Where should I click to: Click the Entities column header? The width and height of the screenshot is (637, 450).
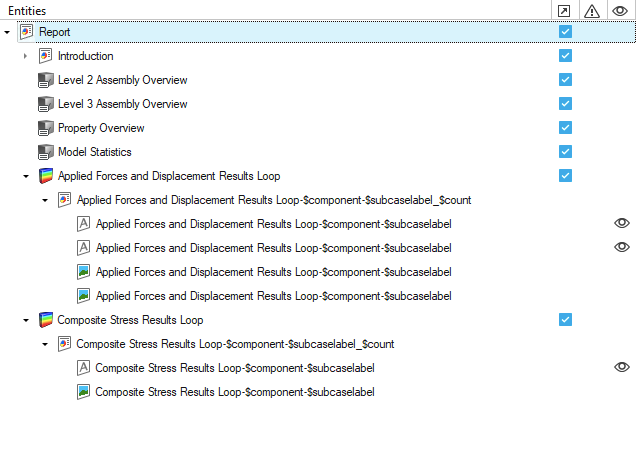click(27, 10)
